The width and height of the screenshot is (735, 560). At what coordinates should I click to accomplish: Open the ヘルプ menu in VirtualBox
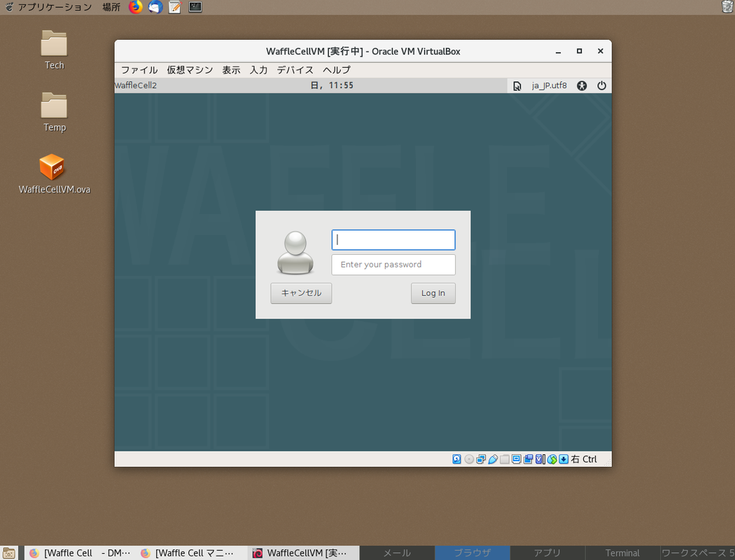(336, 70)
